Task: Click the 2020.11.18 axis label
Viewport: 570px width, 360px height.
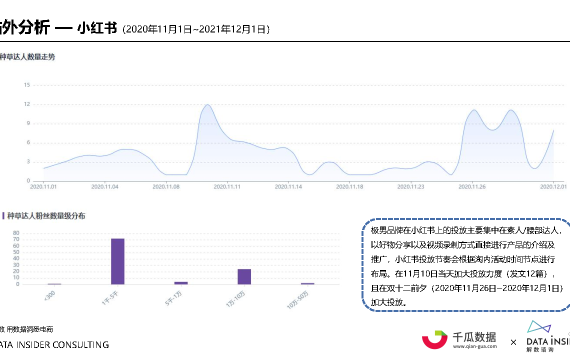Action: [x=350, y=187]
